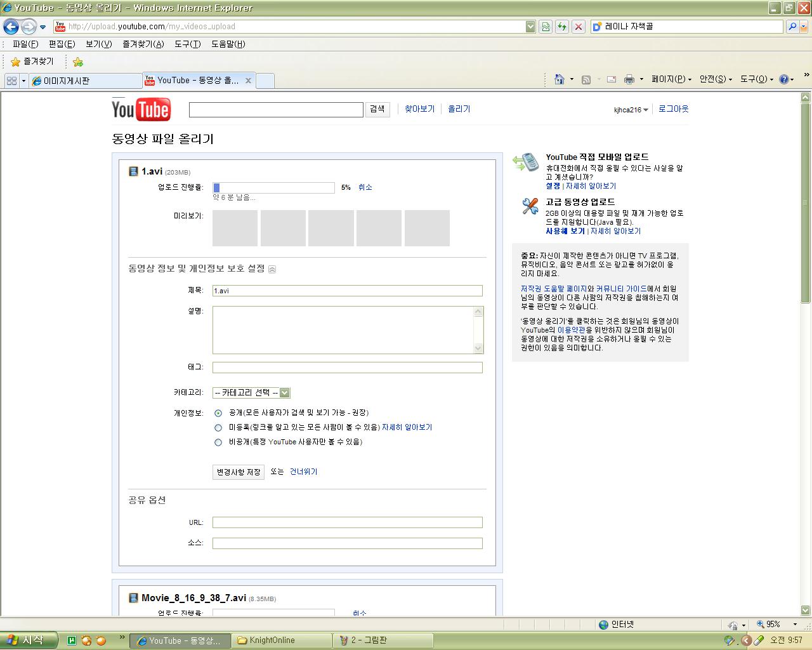Click into the sharing URL field

348,522
